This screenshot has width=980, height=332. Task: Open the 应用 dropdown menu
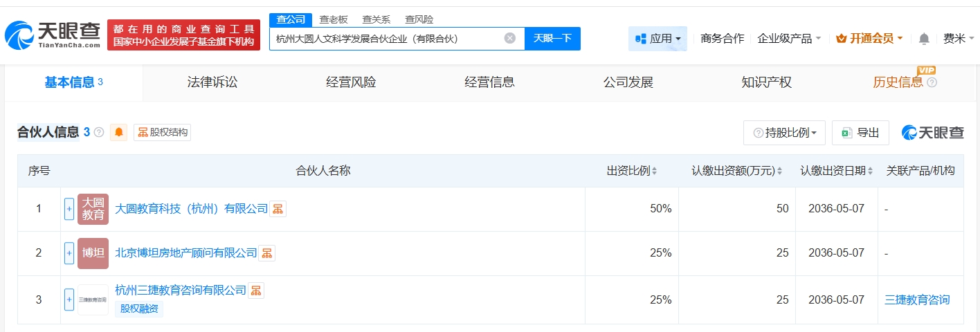coord(657,39)
